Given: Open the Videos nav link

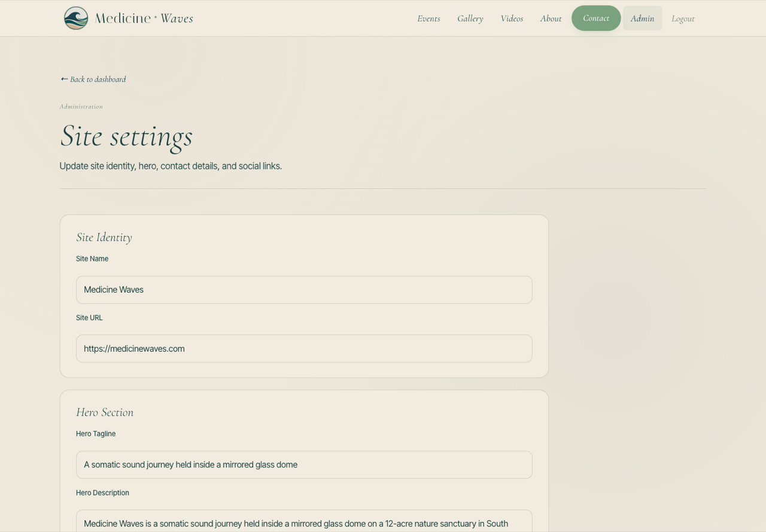Looking at the screenshot, I should [512, 19].
